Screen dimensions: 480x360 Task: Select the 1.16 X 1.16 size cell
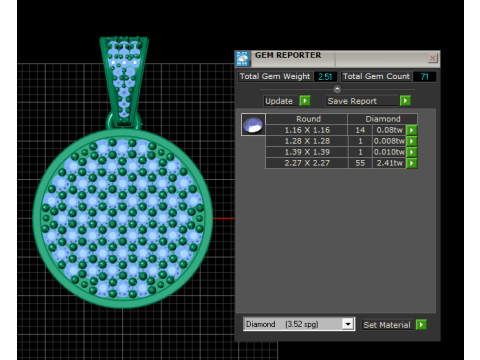[307, 130]
